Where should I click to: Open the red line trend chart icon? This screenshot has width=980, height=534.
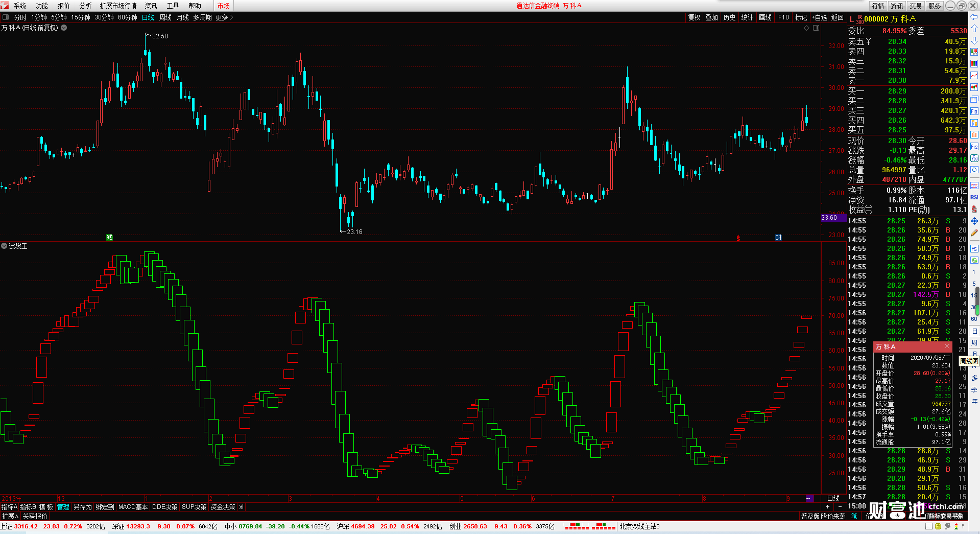tap(974, 76)
